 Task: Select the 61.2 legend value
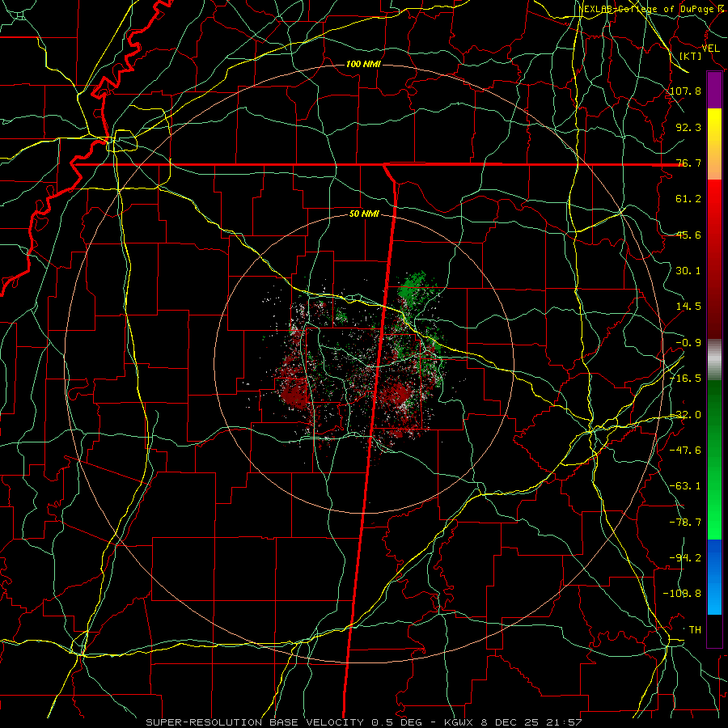click(688, 199)
